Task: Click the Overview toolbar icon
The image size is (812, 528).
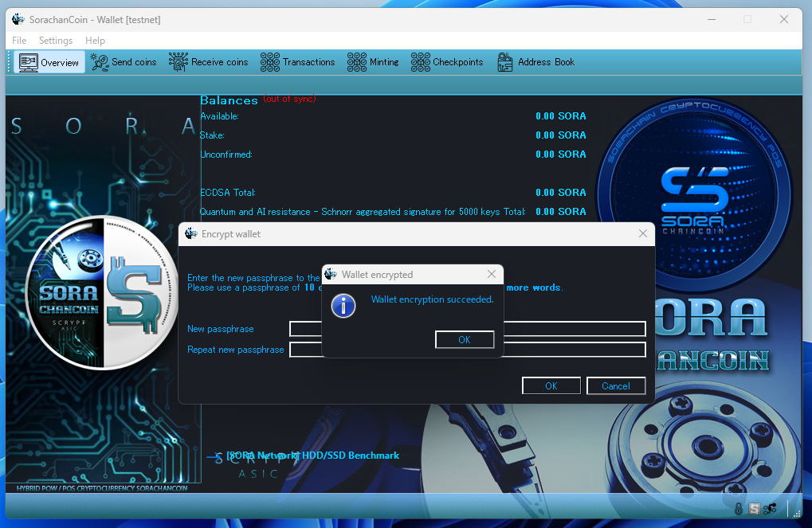Action: pyautogui.click(x=29, y=62)
